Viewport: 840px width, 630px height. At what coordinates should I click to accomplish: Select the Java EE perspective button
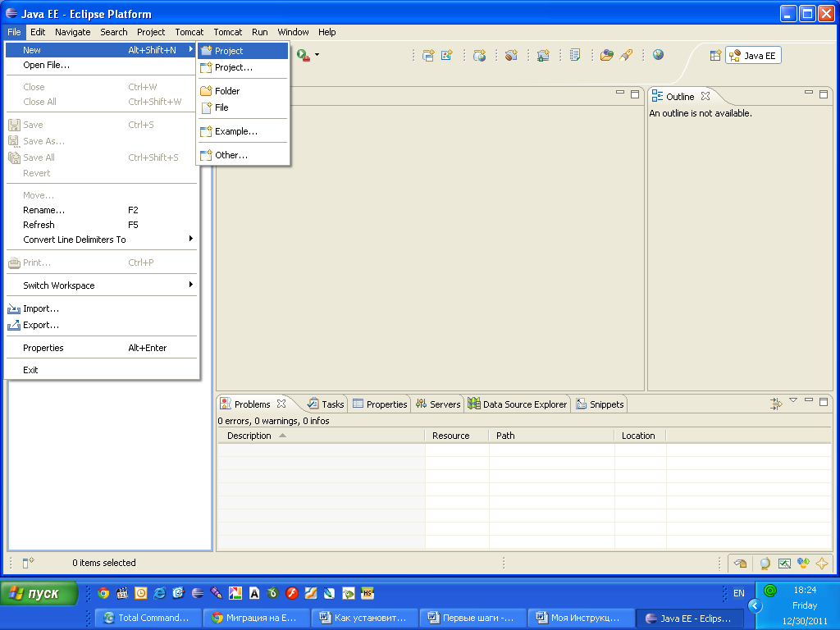[x=753, y=56]
